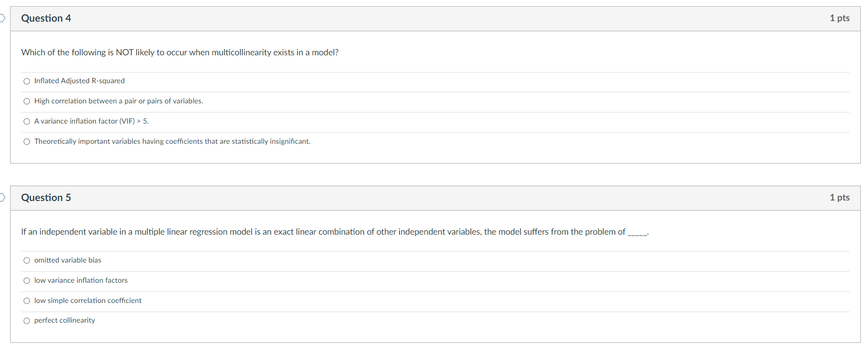Click the Question 5 header

coord(46,198)
